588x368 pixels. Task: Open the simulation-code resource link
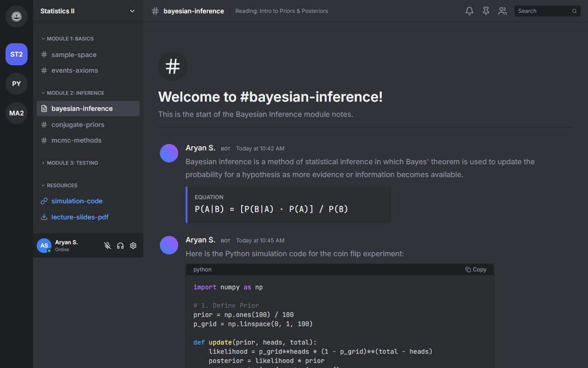click(x=77, y=201)
